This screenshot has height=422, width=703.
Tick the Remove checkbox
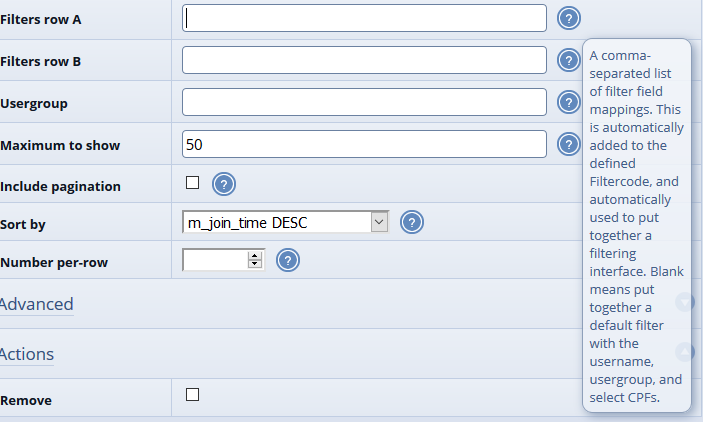tap(193, 395)
